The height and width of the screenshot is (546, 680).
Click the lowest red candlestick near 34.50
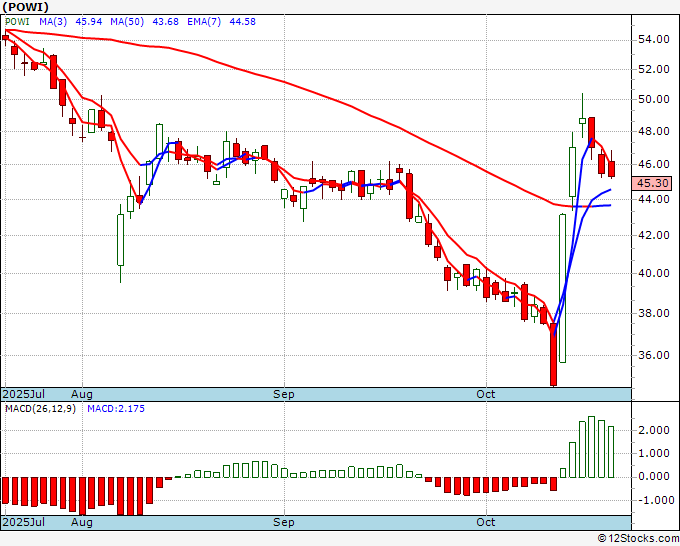coord(553,354)
